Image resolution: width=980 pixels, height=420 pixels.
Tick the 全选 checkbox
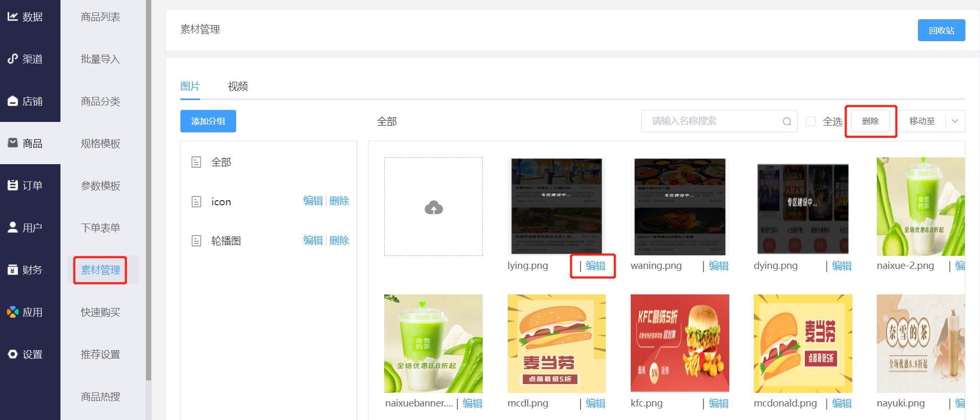coord(811,121)
